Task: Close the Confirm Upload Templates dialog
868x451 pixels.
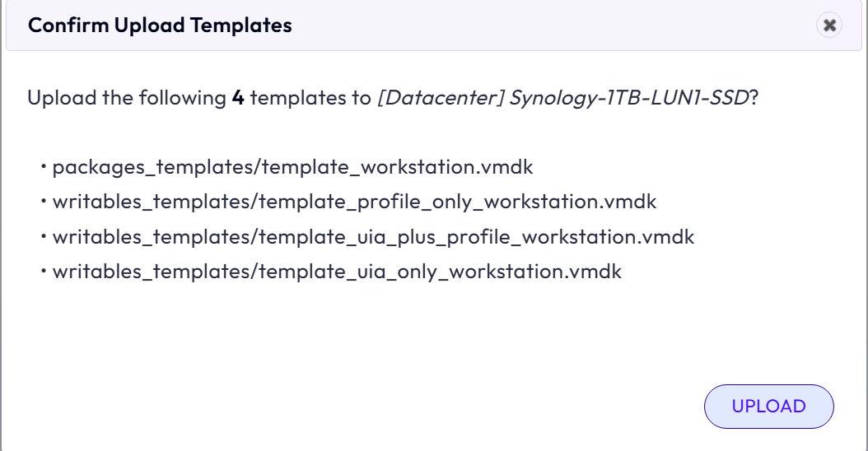Action: [828, 25]
